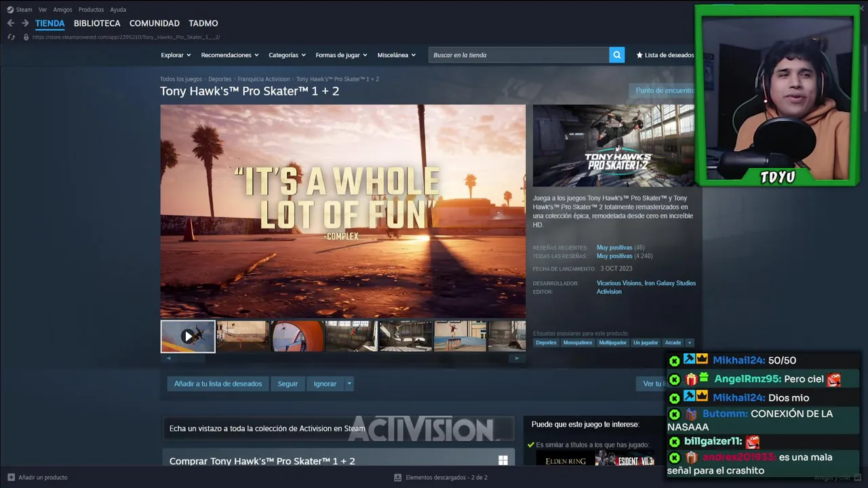Open the TADMO profile tab
This screenshot has width=868, height=488.
203,23
